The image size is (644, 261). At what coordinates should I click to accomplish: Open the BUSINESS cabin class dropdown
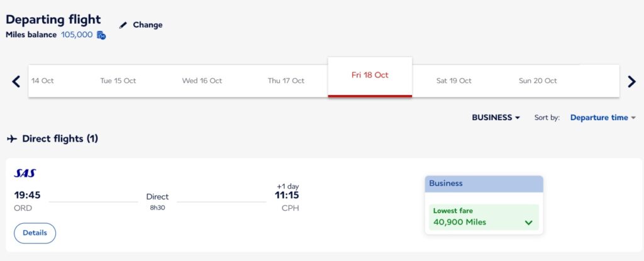pyautogui.click(x=496, y=118)
